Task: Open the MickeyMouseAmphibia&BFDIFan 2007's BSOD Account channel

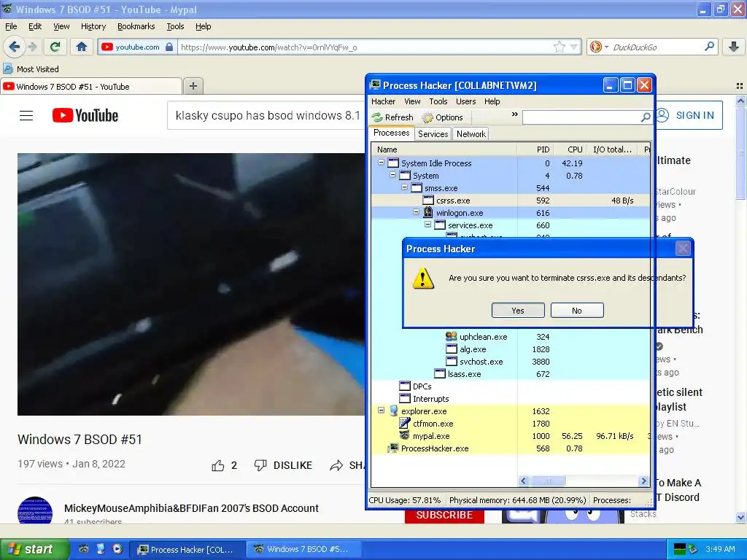Action: pyautogui.click(x=191, y=508)
